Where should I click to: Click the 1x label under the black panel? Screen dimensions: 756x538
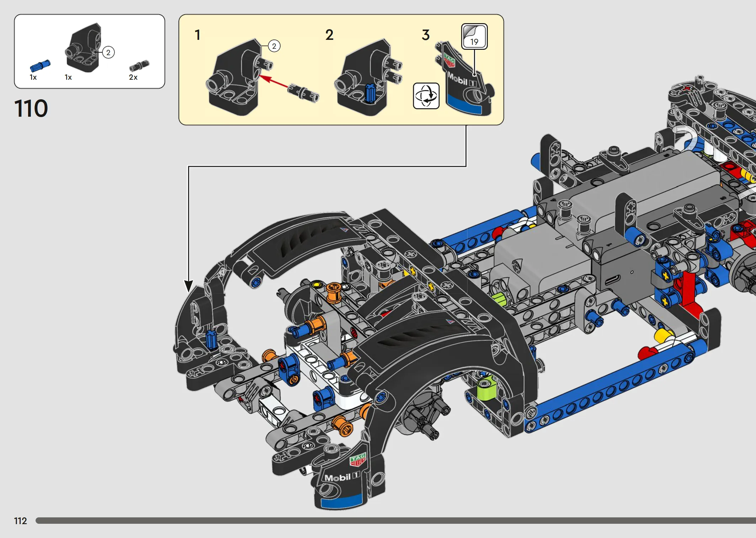[68, 77]
